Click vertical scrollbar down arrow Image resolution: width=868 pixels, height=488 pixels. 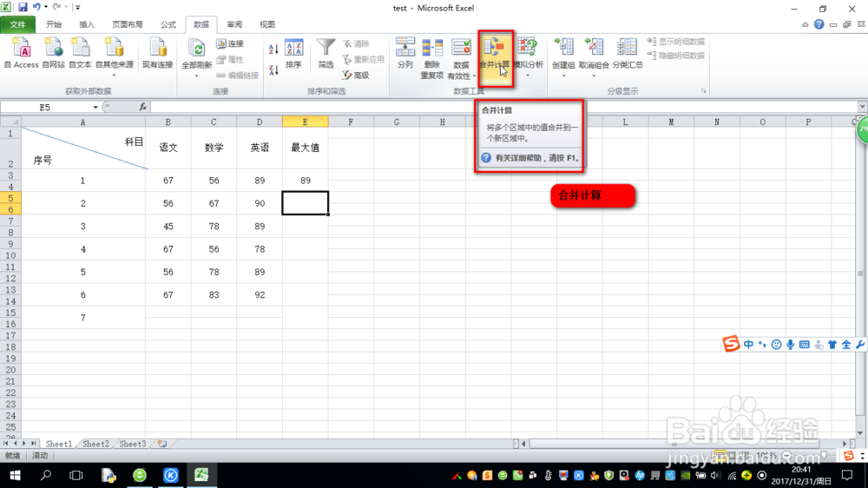859,432
